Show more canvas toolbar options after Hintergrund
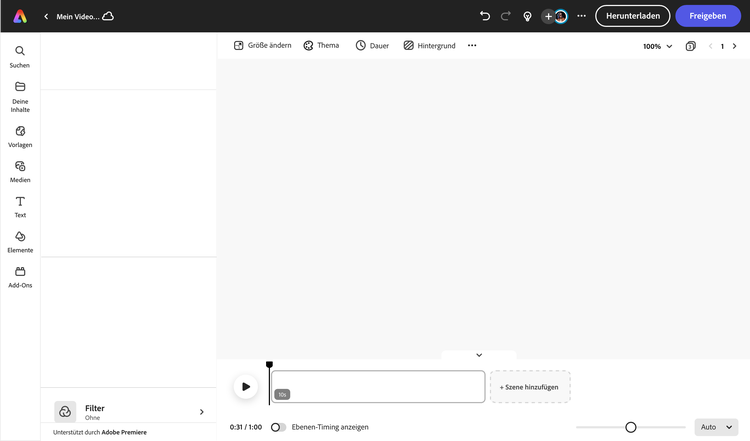 click(x=472, y=45)
